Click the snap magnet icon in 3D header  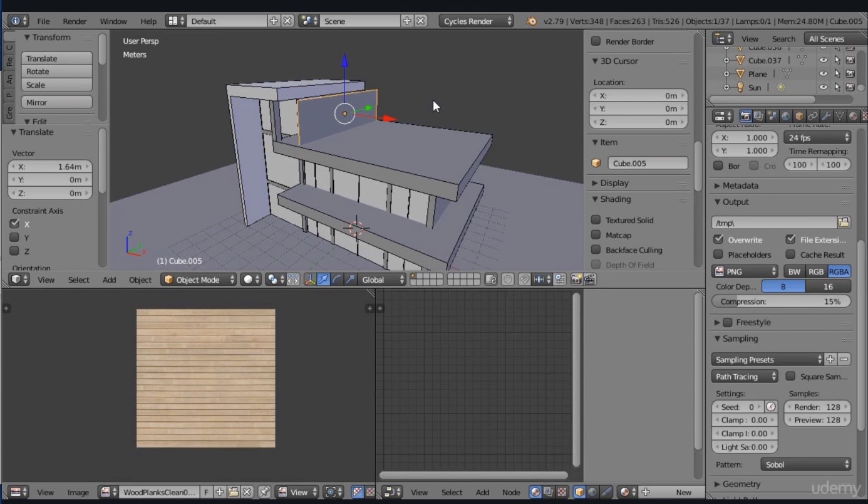click(524, 280)
